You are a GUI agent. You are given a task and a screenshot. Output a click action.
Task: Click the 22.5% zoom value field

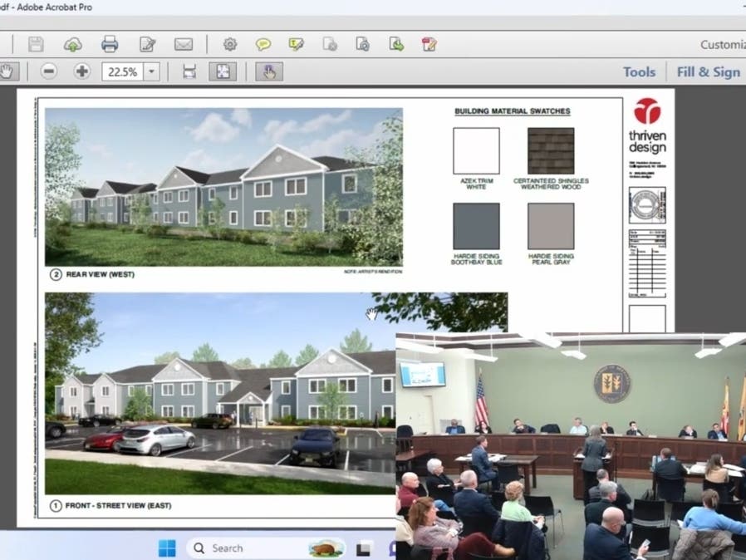122,71
